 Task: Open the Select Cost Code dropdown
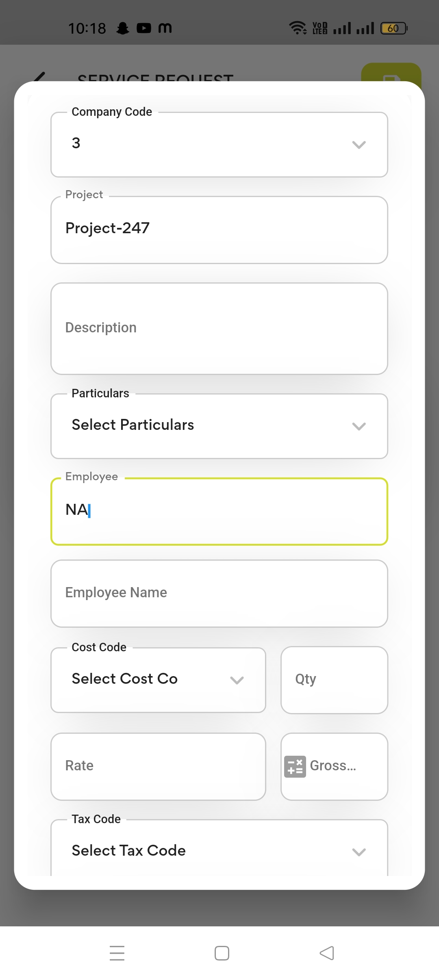click(x=158, y=680)
